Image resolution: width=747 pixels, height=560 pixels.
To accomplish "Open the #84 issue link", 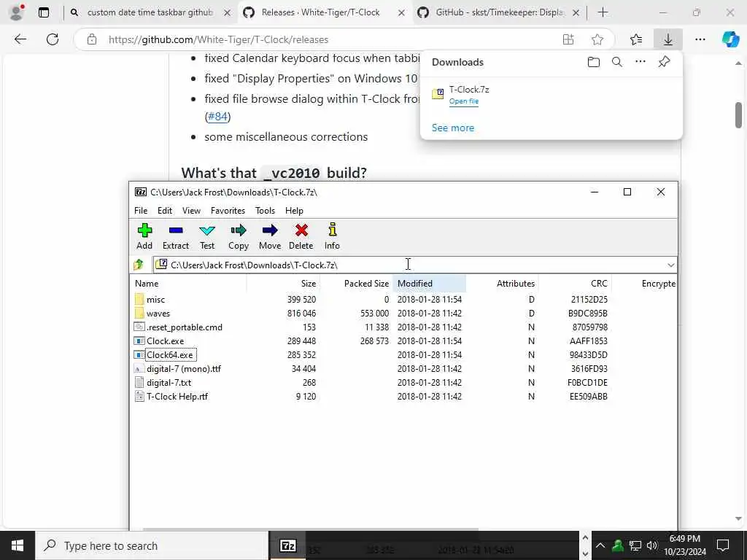I will 217,116.
